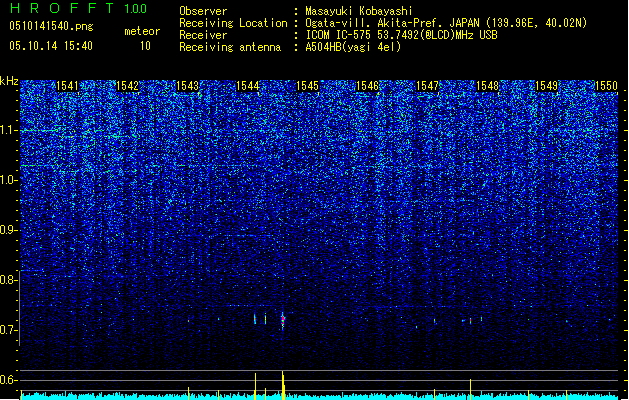Click the Receiving Location label
The image size is (629, 400).
[233, 23]
